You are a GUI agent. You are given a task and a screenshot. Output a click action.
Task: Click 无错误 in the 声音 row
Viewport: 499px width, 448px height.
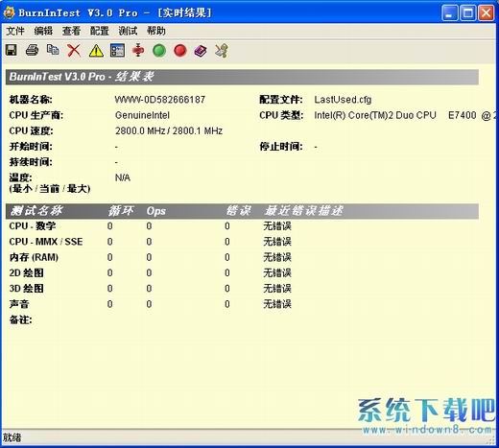277,304
